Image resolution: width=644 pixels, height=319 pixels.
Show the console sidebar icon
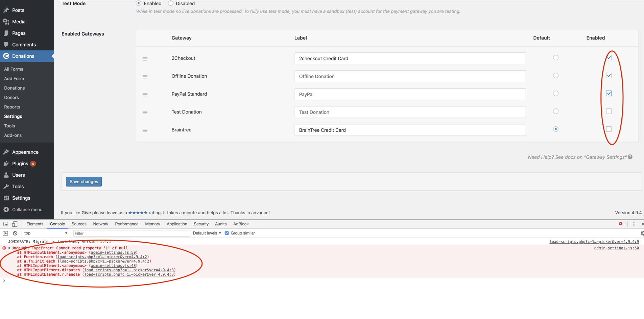coord(5,233)
